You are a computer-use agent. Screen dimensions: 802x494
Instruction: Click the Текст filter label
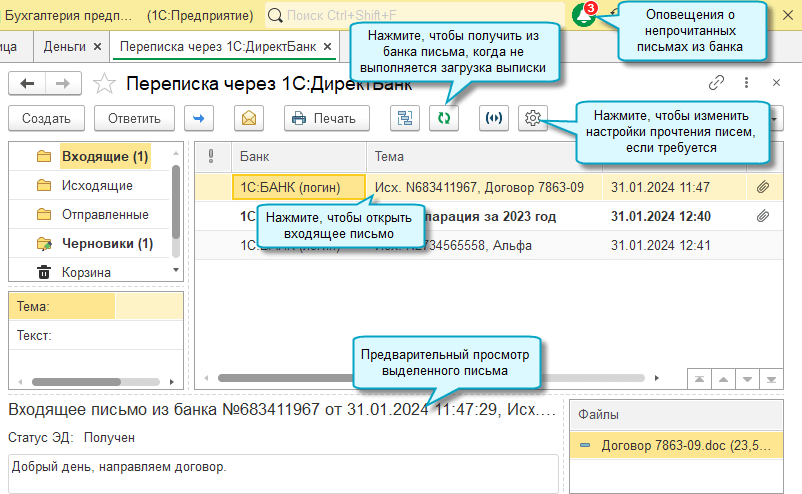pyautogui.click(x=34, y=335)
